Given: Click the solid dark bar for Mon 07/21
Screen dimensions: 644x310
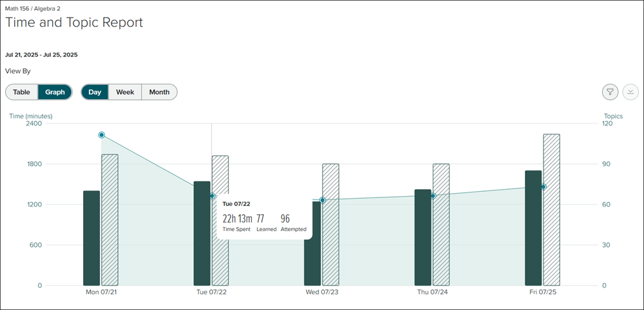Looking at the screenshot, I should [91, 238].
